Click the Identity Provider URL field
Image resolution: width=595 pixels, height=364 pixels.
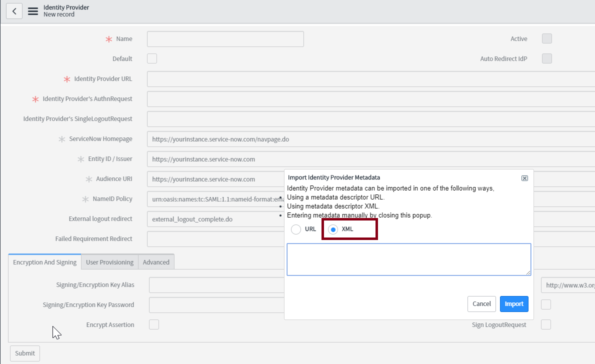[x=370, y=79]
